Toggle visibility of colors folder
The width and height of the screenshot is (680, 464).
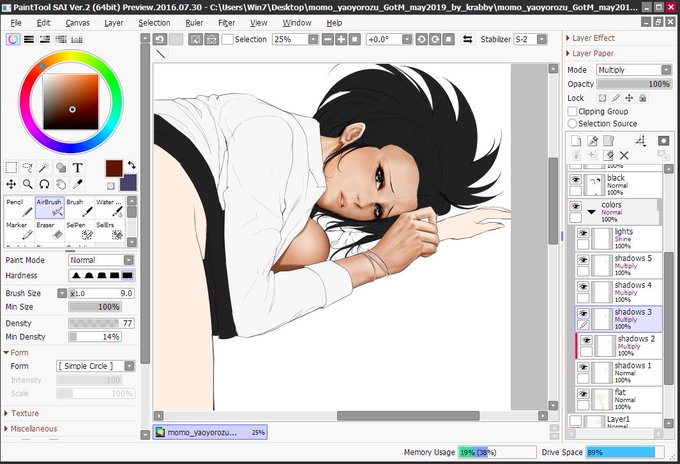[575, 206]
